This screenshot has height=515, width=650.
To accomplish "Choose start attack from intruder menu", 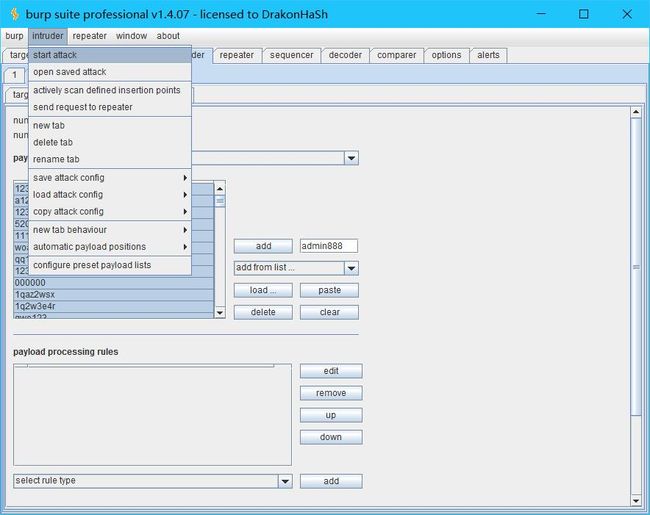I will (110, 55).
